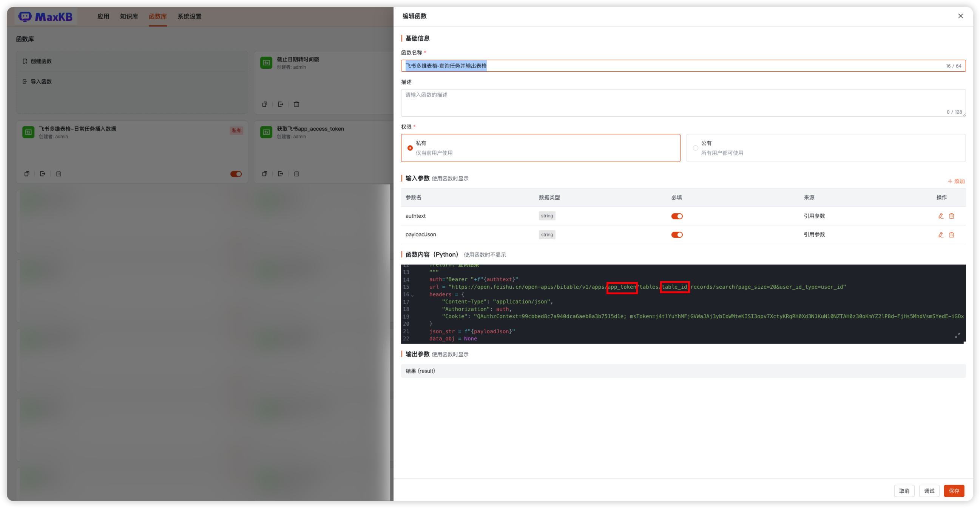The width and height of the screenshot is (980, 508).
Task: Delete the 飞书多维表格-日常任务插入数据 function
Action: (x=59, y=174)
